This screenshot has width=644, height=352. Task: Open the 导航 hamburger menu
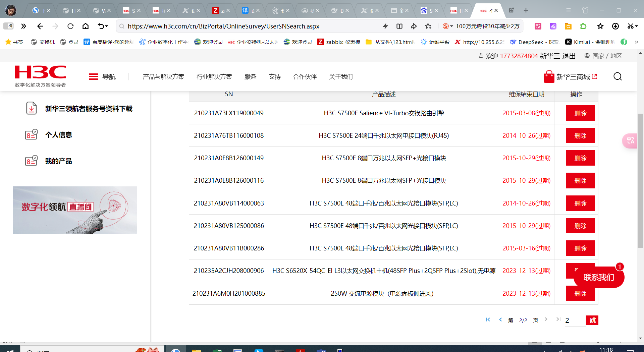click(102, 77)
